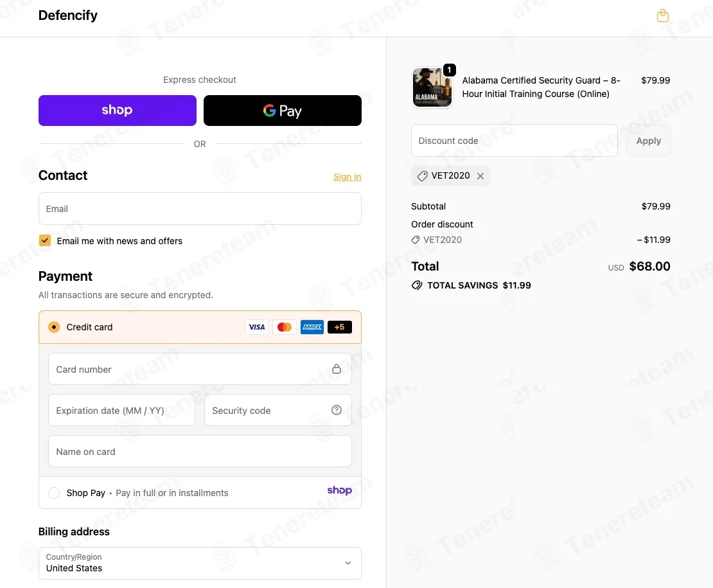Click the Sign in link
The image size is (713, 588).
[x=347, y=177]
